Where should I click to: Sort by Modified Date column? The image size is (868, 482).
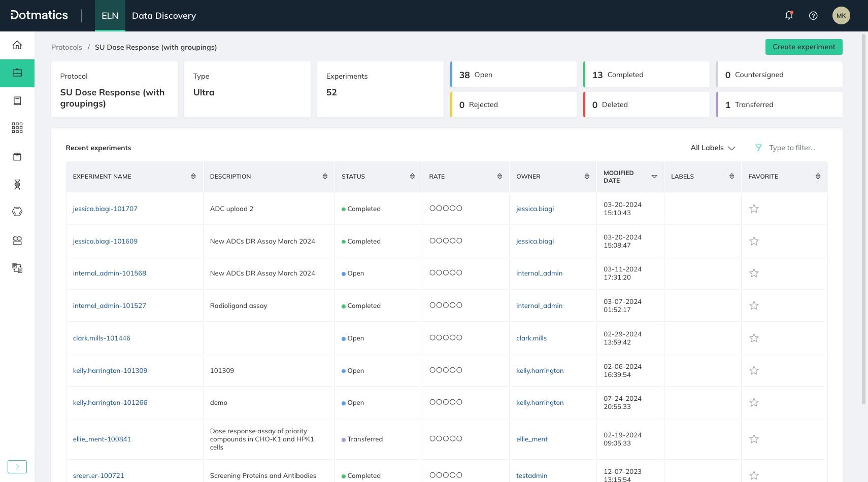click(654, 177)
